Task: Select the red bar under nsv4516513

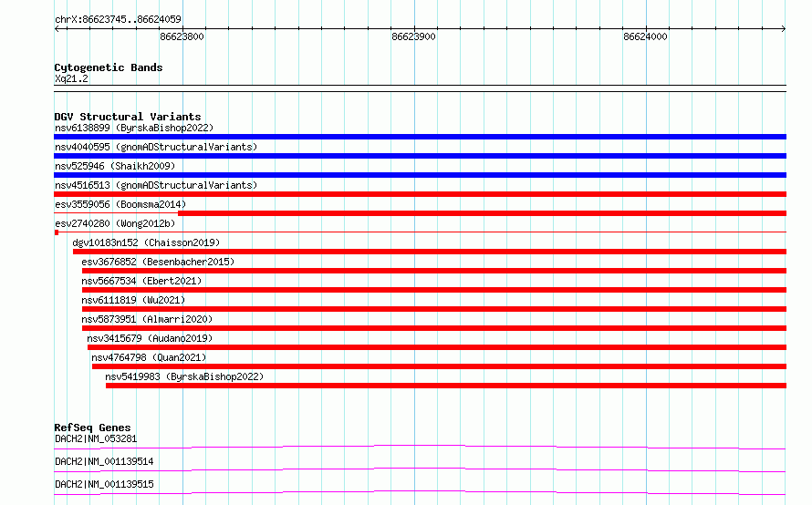Action: tap(420, 194)
